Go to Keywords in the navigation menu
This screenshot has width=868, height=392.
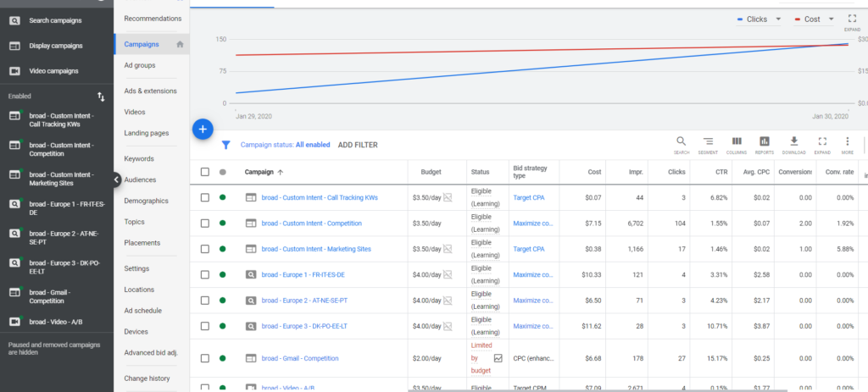click(139, 158)
